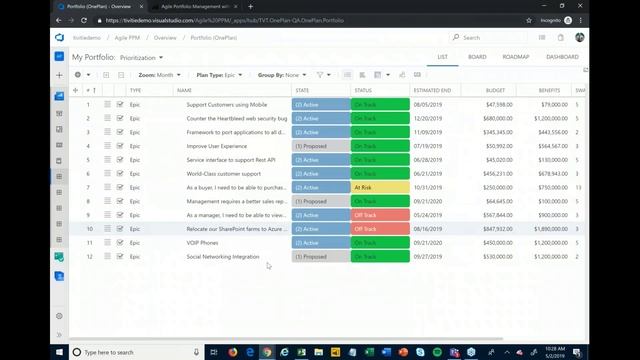Bookmark this page with the star icon

click(x=529, y=20)
